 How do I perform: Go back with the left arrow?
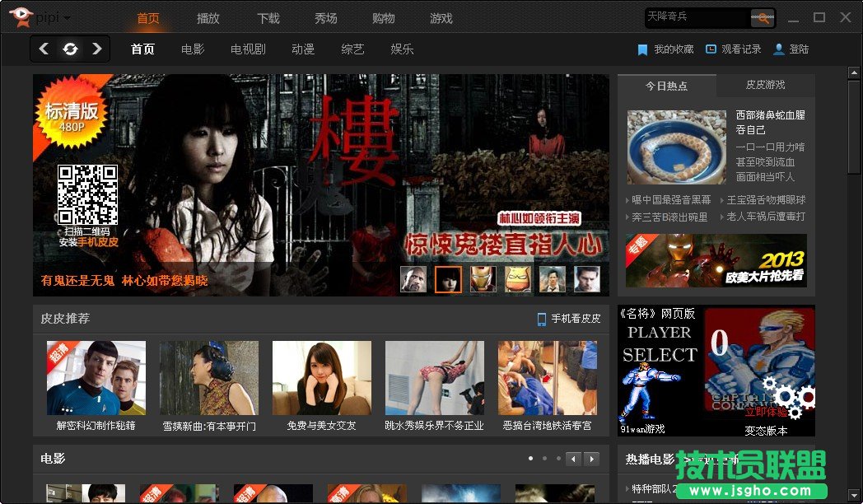point(44,49)
